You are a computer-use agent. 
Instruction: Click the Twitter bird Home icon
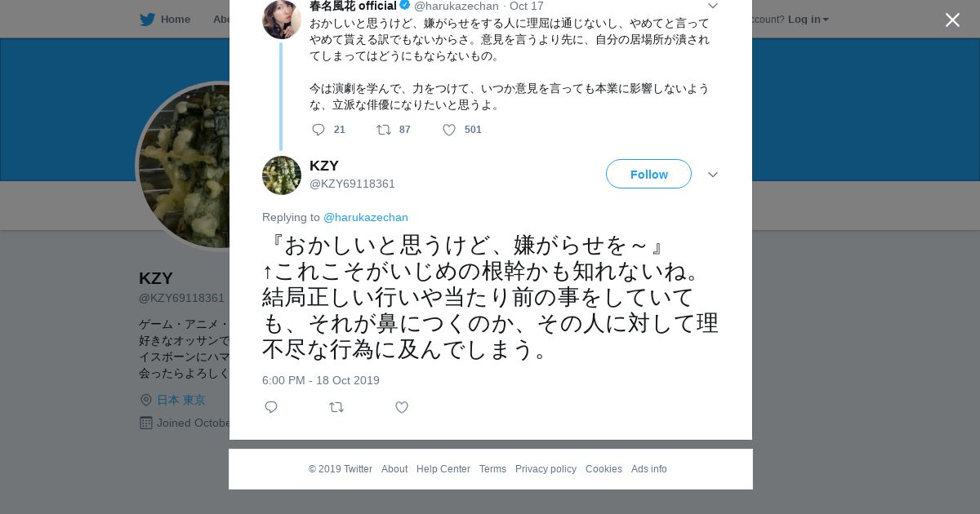coord(147,20)
